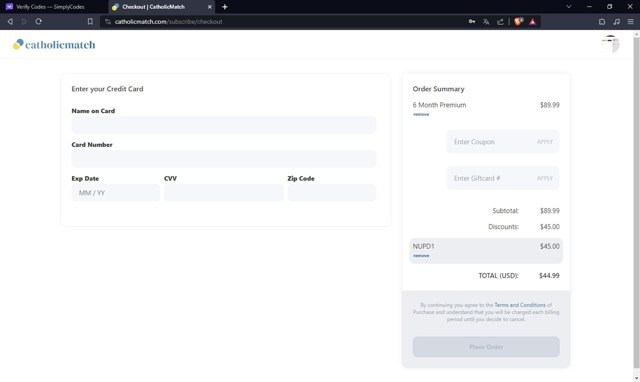The height and width of the screenshot is (382, 640).
Task: Click the translate page icon
Action: (x=486, y=22)
